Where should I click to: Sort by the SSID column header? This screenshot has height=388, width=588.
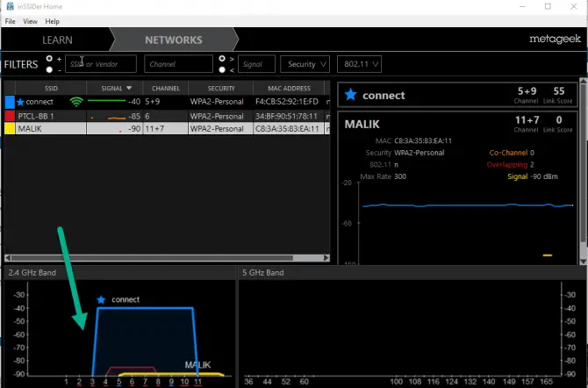coord(51,88)
